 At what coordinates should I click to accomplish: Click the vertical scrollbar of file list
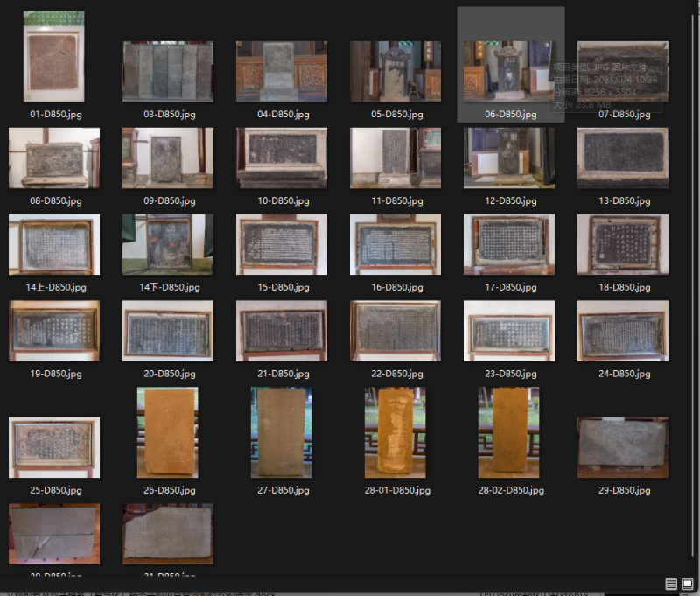click(x=691, y=263)
